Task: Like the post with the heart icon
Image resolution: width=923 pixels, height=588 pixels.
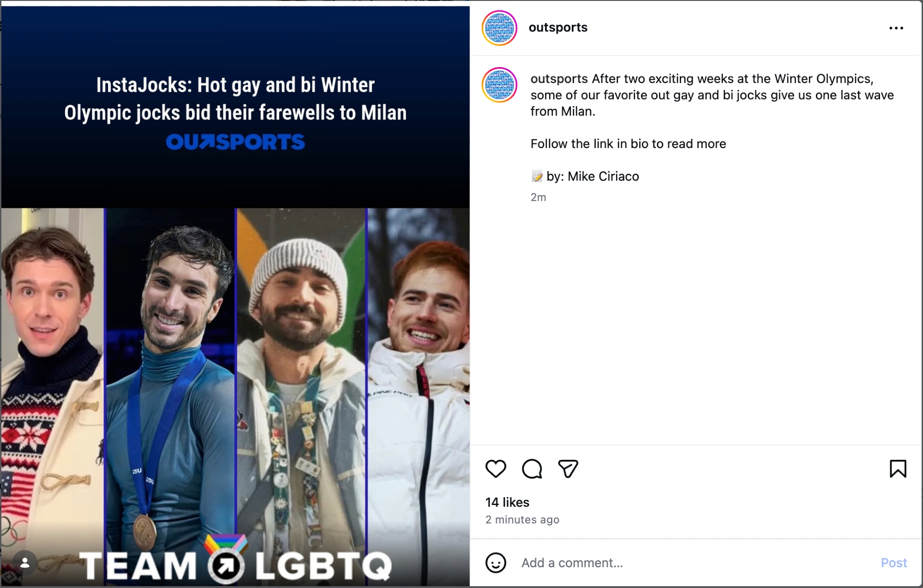Action: (496, 469)
